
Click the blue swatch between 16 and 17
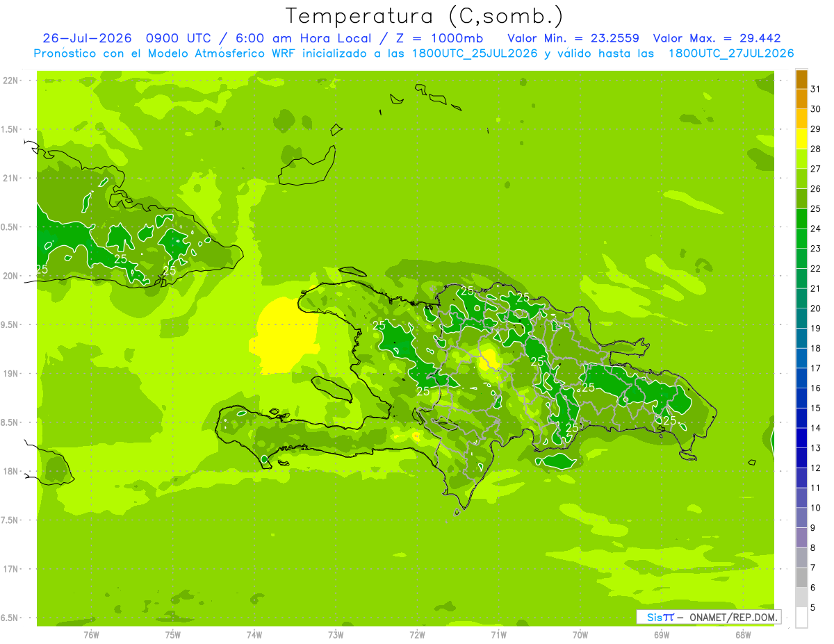coord(801,379)
